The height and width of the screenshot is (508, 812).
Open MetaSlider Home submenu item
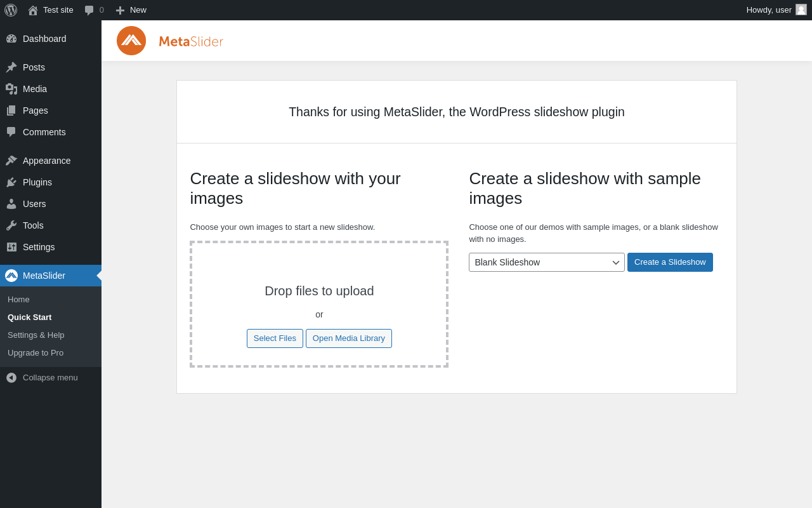tap(18, 299)
